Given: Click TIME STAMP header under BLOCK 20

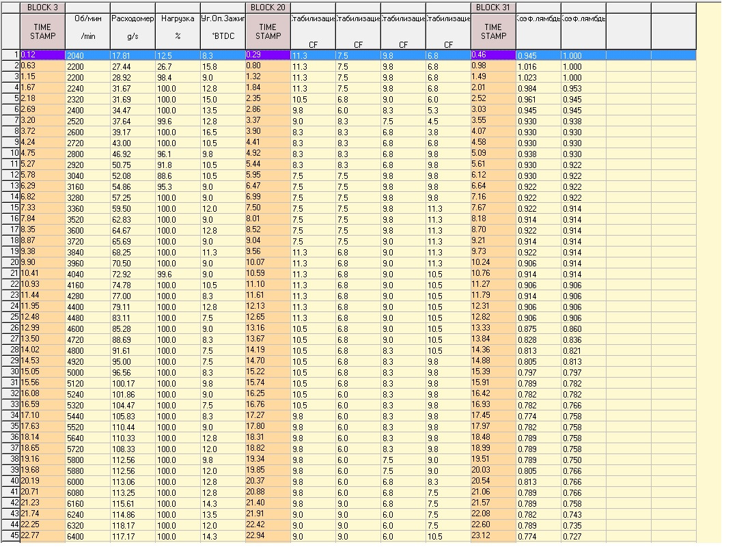Looking at the screenshot, I should point(268,31).
